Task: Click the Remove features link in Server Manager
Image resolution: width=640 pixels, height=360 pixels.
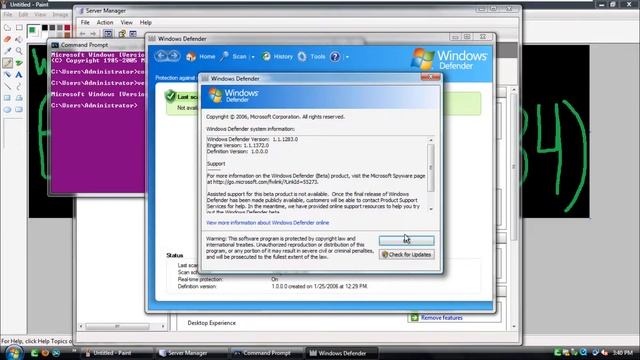Action: coord(442,318)
